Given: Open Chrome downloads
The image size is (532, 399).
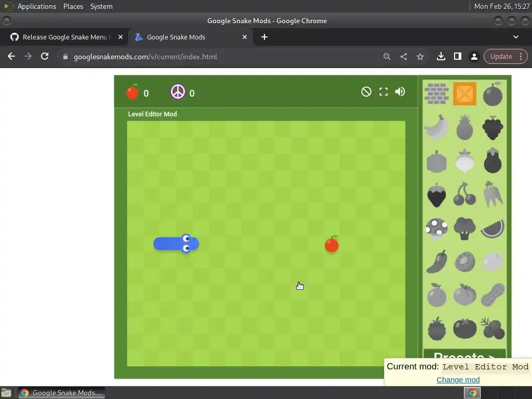Looking at the screenshot, I should tap(441, 56).
